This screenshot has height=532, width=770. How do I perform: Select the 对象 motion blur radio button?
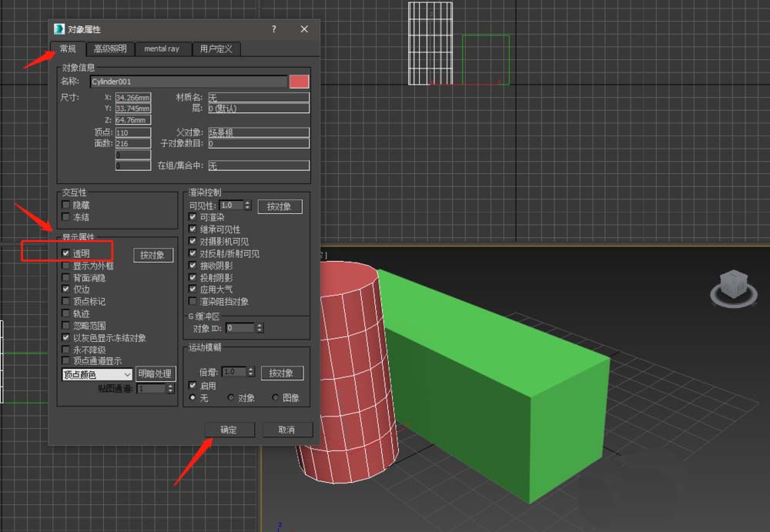231,397
